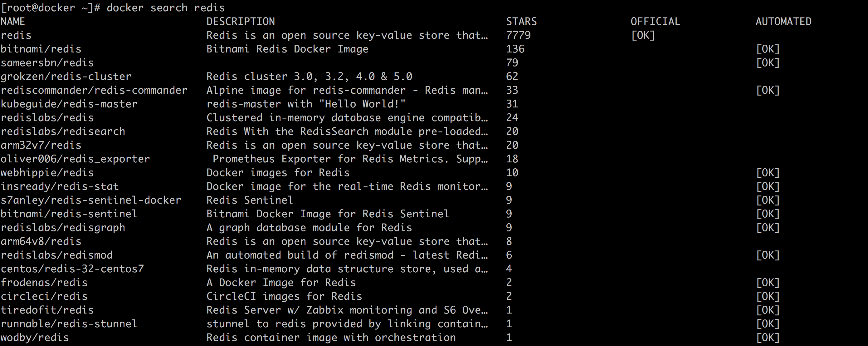
Task: Click the official [OK] marker for redis
Action: tap(643, 35)
